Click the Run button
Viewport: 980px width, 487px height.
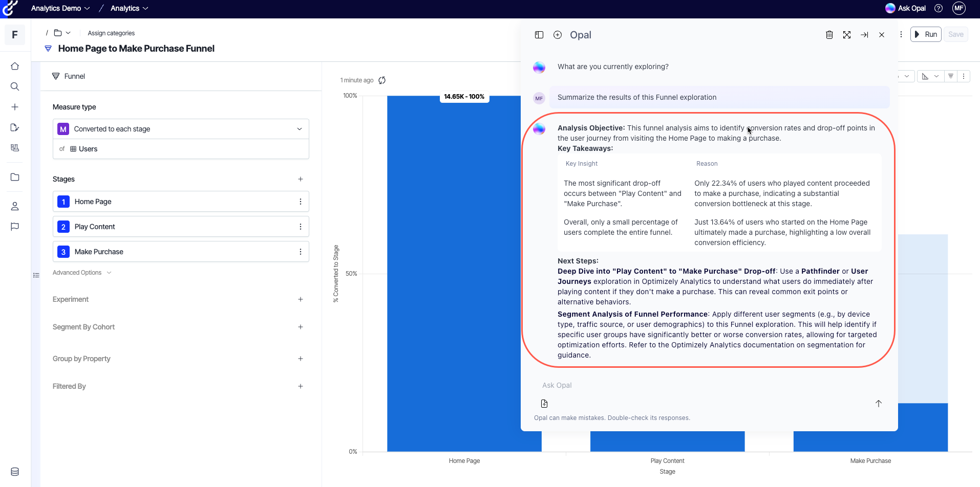tap(926, 34)
